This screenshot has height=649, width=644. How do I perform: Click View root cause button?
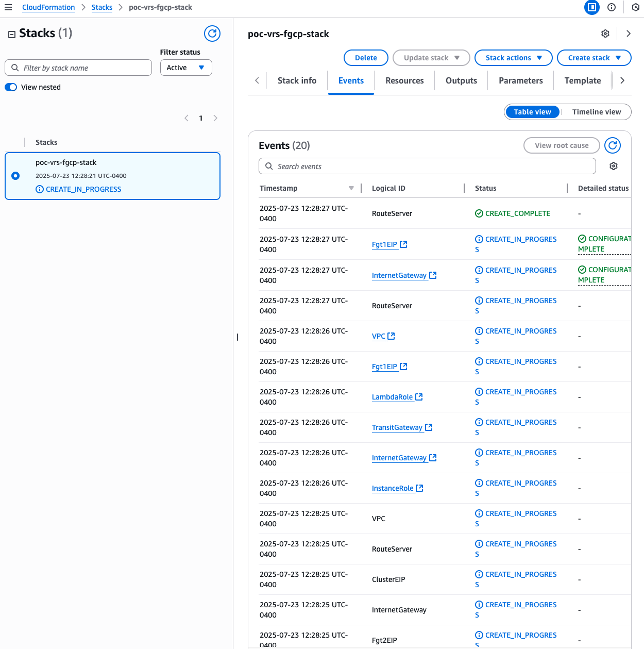[x=562, y=145]
